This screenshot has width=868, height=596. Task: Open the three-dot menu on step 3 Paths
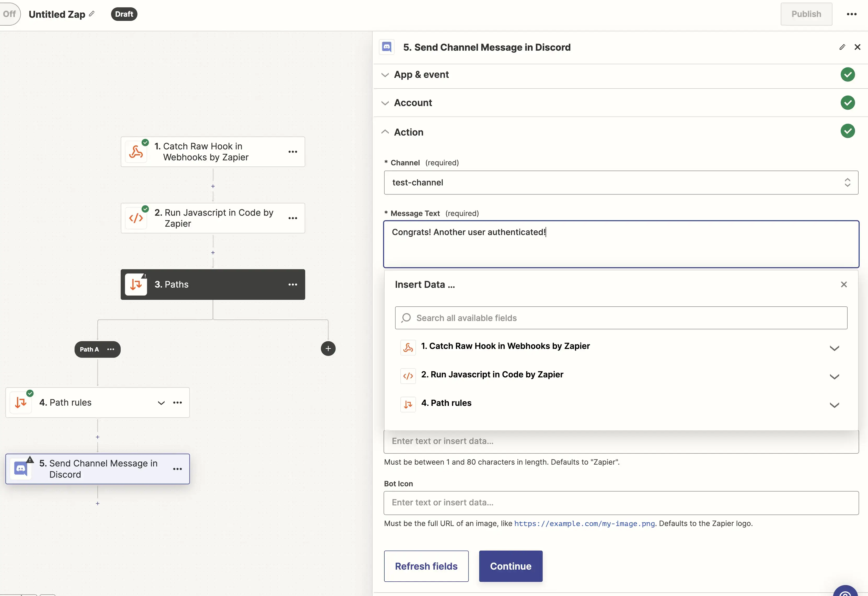[x=293, y=285]
